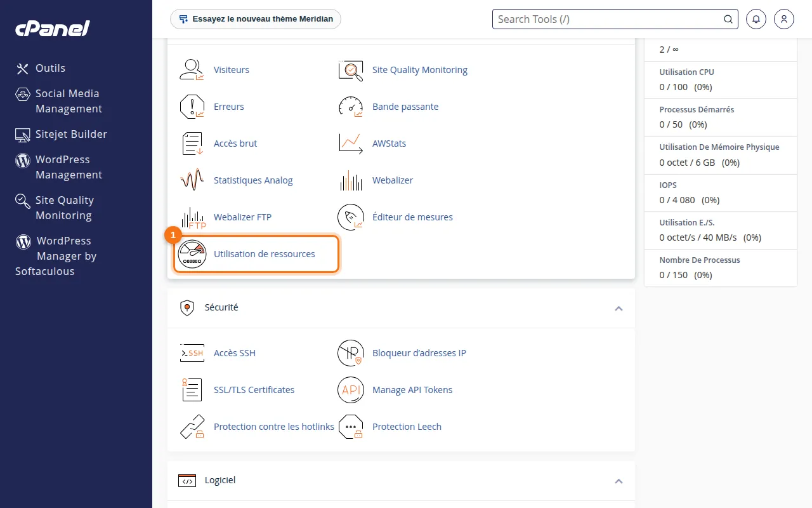
Task: Select WordPress Manager by Softaculous
Action: 56,256
